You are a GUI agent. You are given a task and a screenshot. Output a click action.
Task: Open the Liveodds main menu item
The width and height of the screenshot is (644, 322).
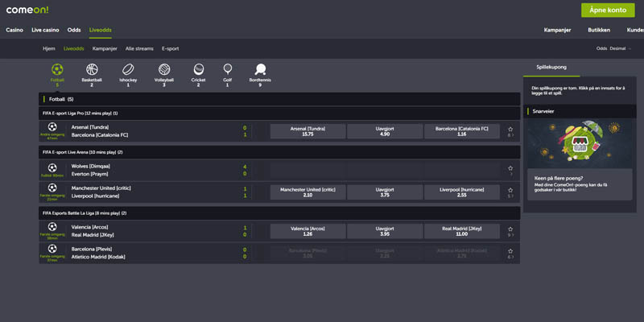pyautogui.click(x=100, y=30)
